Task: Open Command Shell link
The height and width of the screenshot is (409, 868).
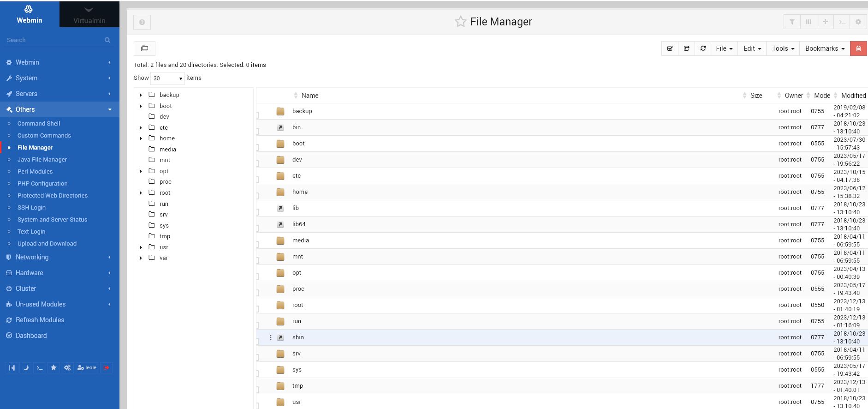Action: click(39, 124)
